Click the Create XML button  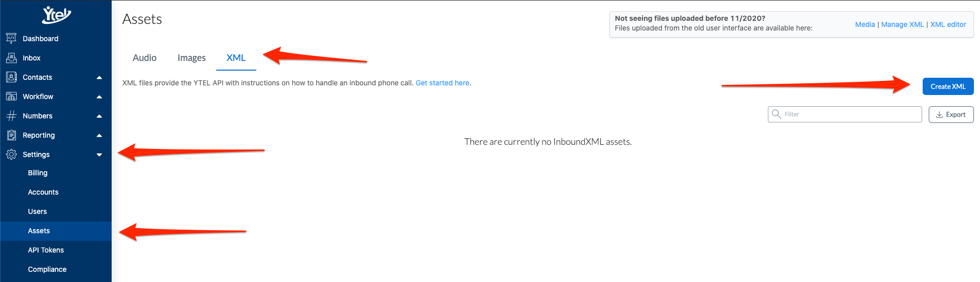pos(948,86)
